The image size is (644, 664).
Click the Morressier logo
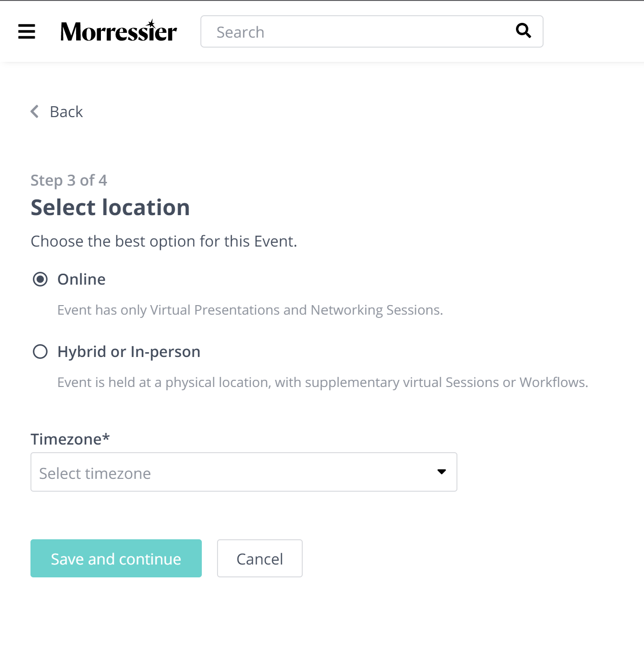coord(119,31)
